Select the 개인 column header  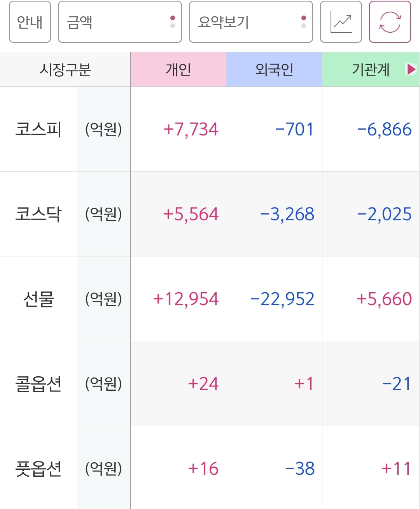pyautogui.click(x=178, y=70)
